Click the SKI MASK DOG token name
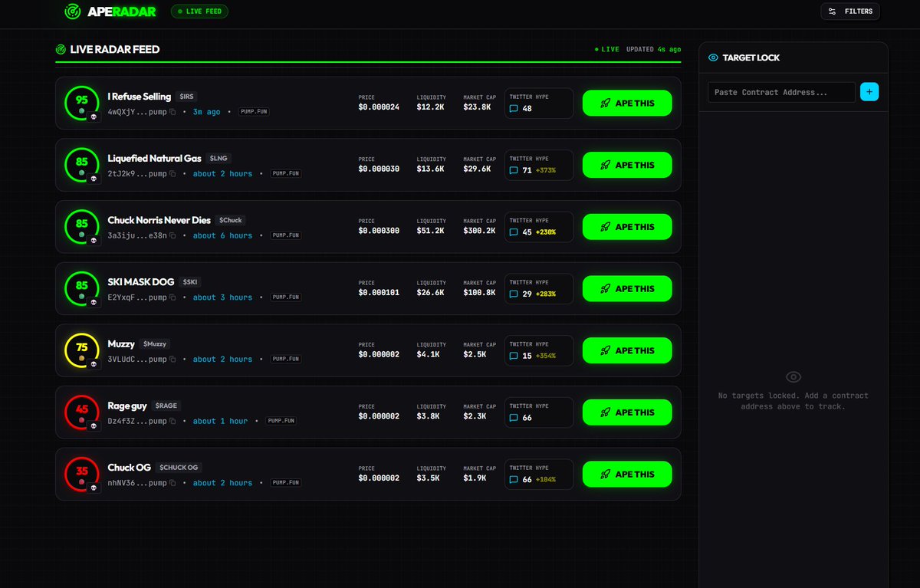The height and width of the screenshot is (588, 920). click(141, 282)
